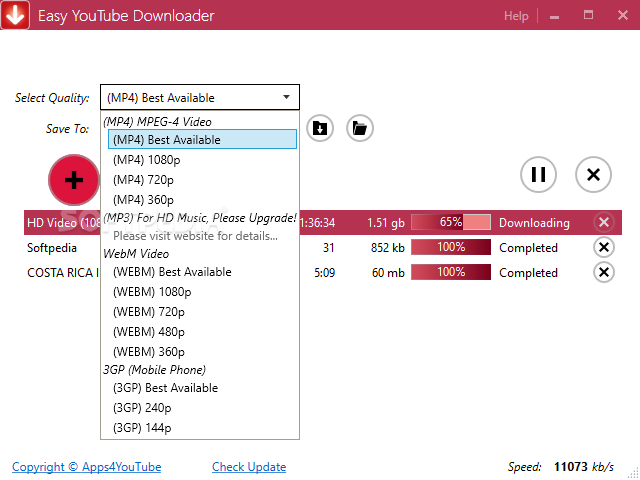The image size is (640, 480).
Task: Remove the Softpedia completed row
Action: pyautogui.click(x=604, y=247)
